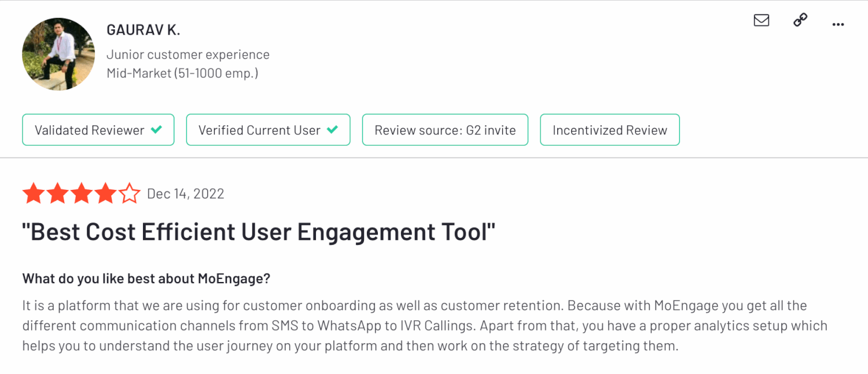Copy review link via chain icon
Image resolution: width=868 pixels, height=374 pixels.
tap(800, 21)
